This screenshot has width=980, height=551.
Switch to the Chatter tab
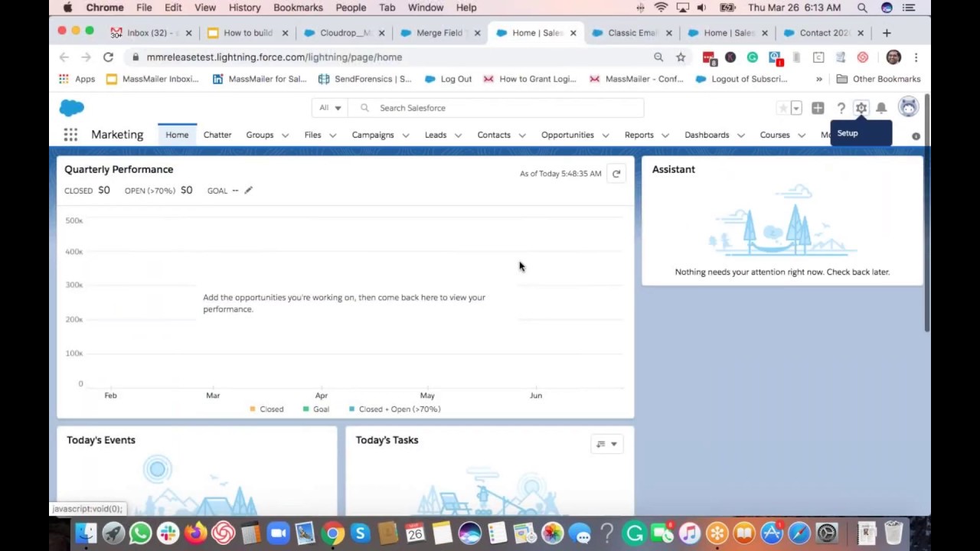point(217,135)
